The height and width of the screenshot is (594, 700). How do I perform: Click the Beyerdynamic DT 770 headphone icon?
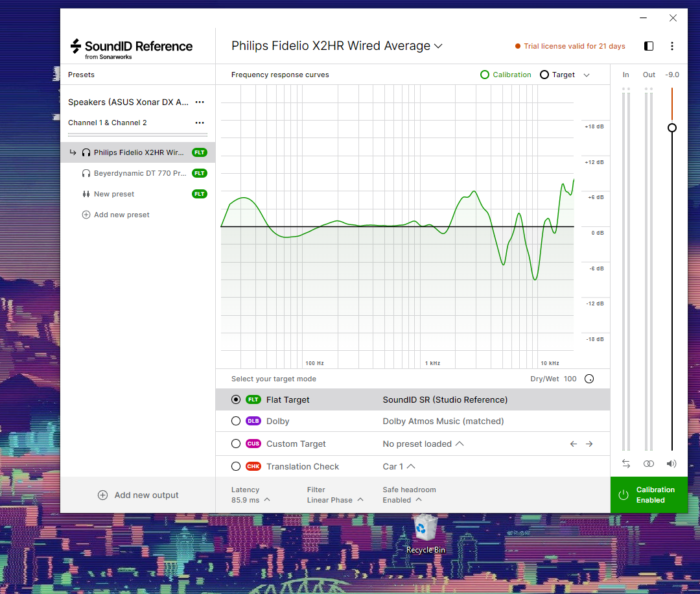[86, 173]
